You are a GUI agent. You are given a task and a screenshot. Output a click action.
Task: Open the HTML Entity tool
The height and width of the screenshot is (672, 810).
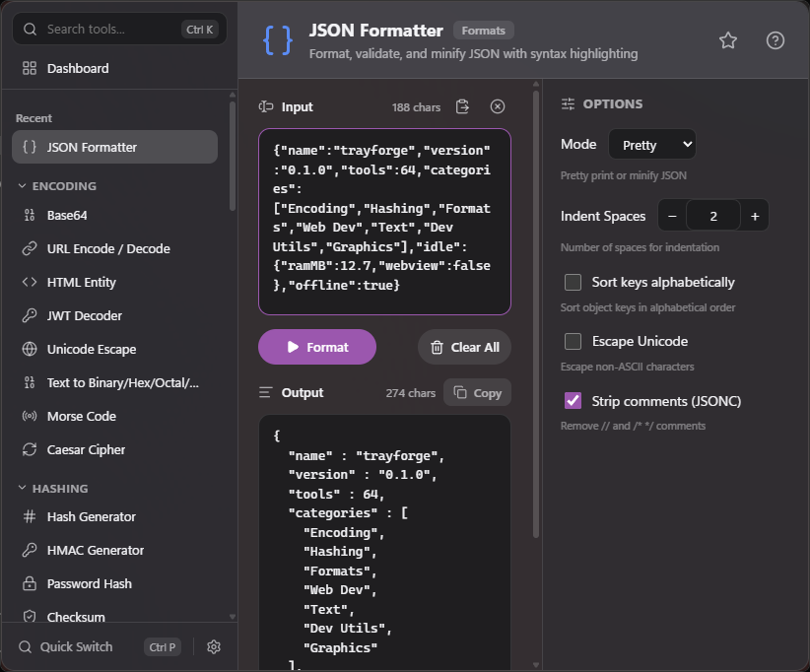(114, 282)
